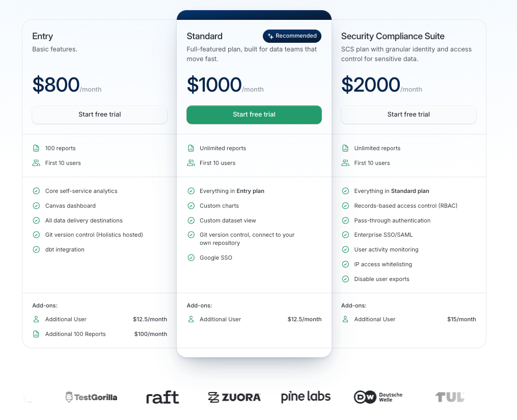Click the Security Compliance Suite users icon

click(x=345, y=163)
